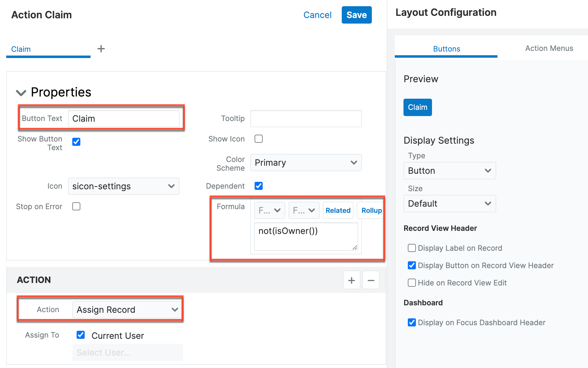This screenshot has width=588, height=368.
Task: Enable Stop on Error checkbox
Action: point(76,206)
